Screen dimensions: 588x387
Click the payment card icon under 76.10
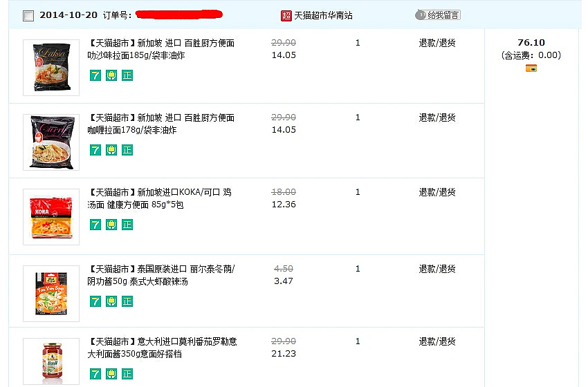[x=531, y=68]
